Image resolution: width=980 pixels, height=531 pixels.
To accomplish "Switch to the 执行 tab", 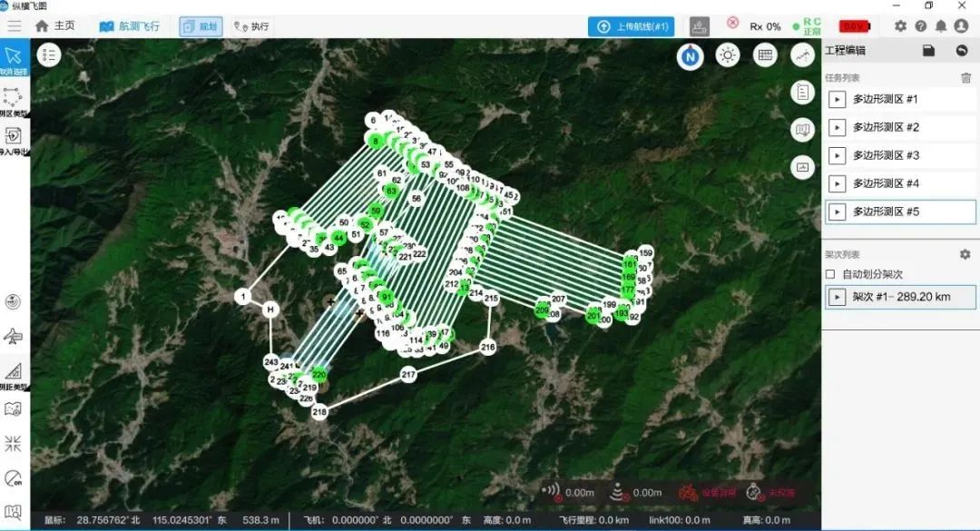I will point(251,26).
